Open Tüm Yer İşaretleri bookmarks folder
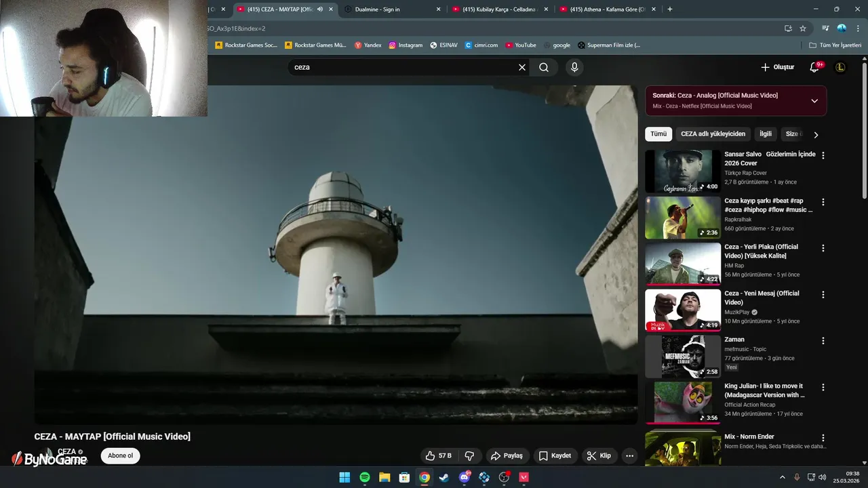This screenshot has width=868, height=488. pyautogui.click(x=835, y=45)
